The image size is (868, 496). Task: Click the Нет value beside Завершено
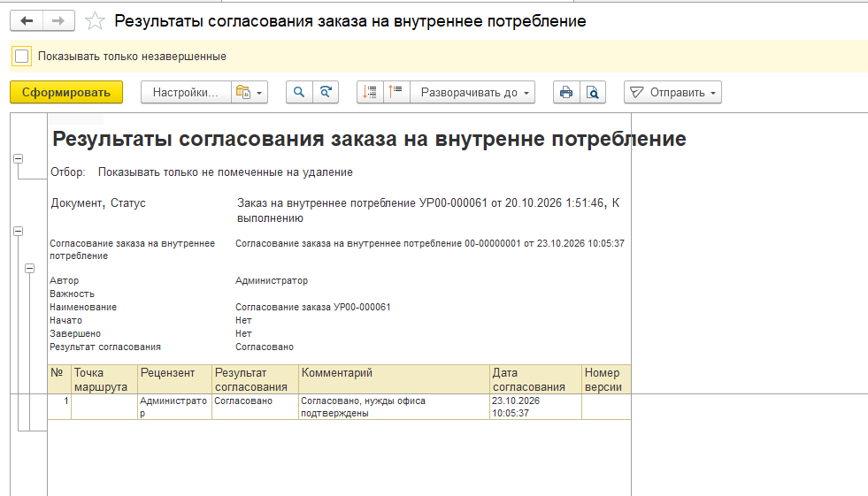(243, 333)
